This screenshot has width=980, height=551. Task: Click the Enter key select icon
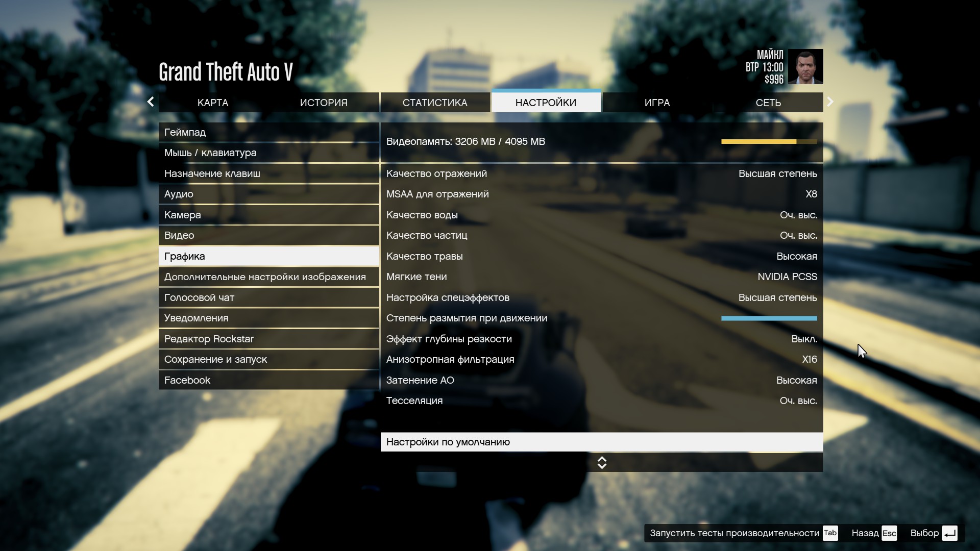(949, 533)
